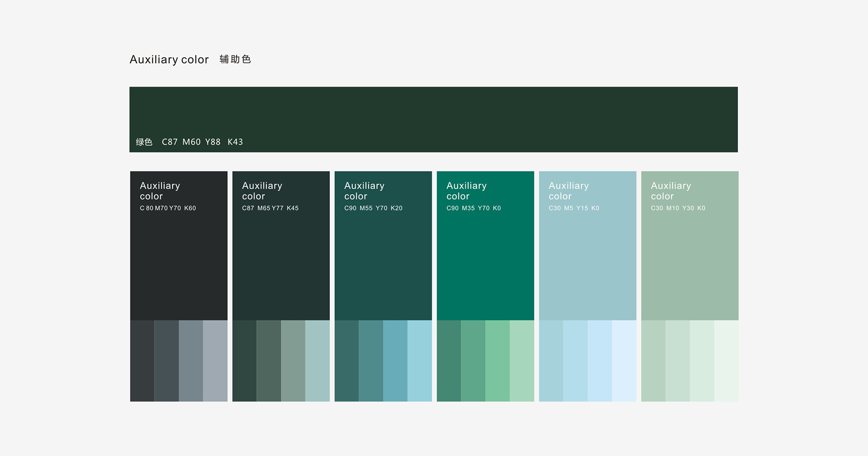868x456 pixels.
Task: Pick the darkest tint under the C90 M35 swatch
Action: coord(449,361)
